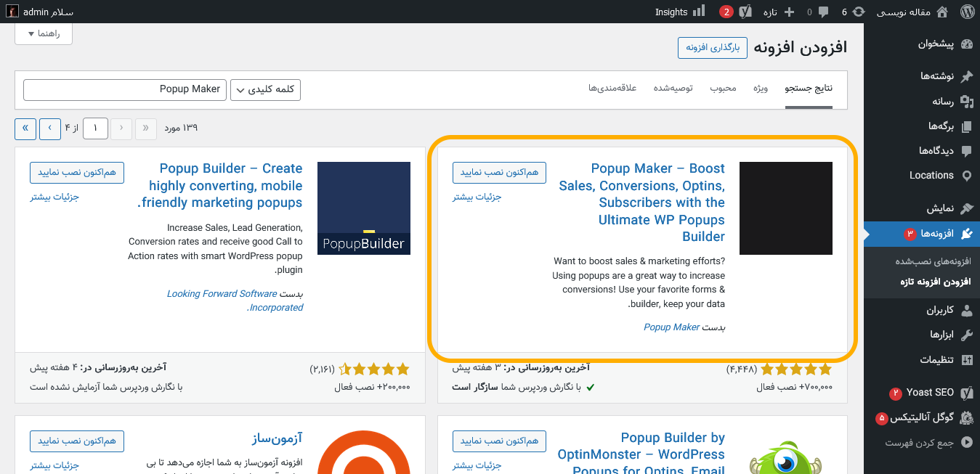Open the WordPress logo menu
980x474 pixels.
(967, 12)
